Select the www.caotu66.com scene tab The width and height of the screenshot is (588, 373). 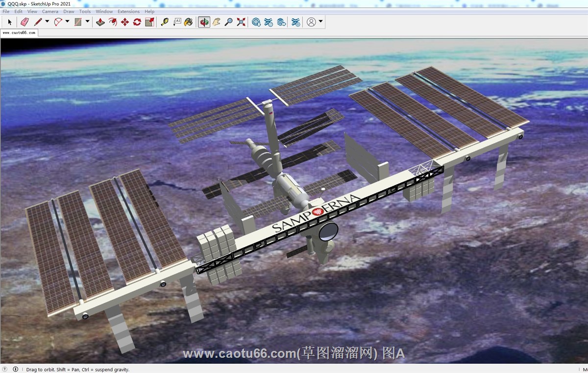click(19, 33)
